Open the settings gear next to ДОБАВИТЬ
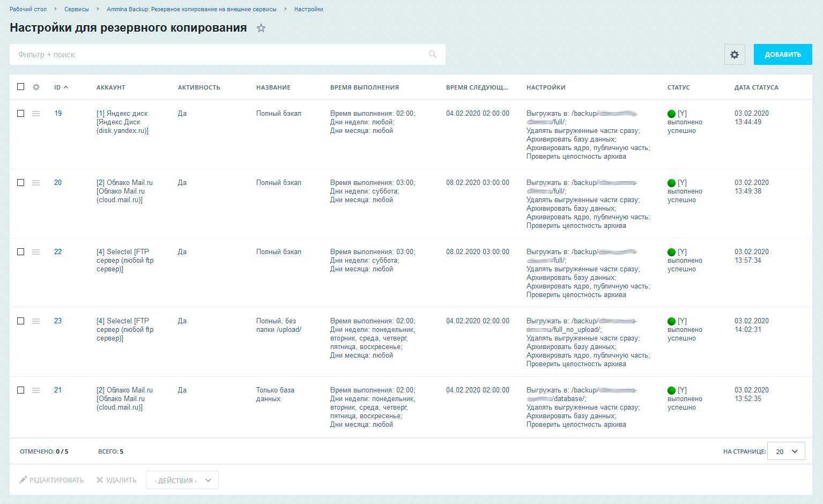The image size is (823, 504). (735, 54)
